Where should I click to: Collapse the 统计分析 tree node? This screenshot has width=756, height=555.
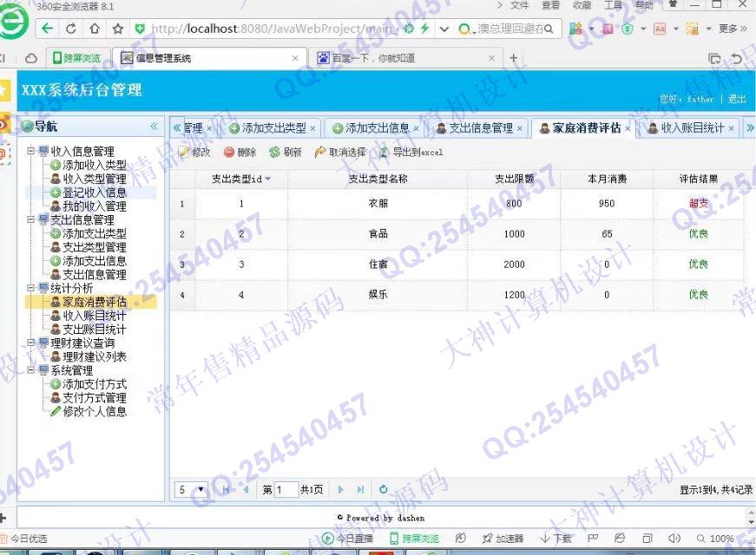tap(31, 288)
